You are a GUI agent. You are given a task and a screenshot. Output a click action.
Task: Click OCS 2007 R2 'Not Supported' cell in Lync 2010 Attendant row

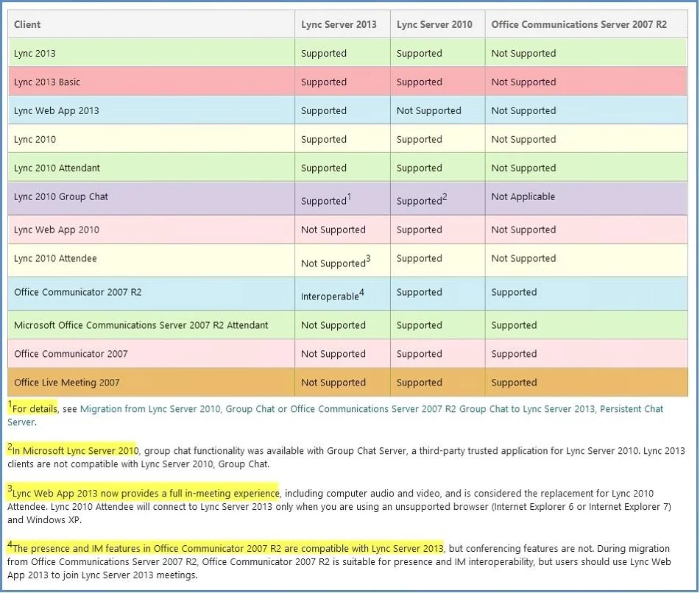tap(586, 168)
